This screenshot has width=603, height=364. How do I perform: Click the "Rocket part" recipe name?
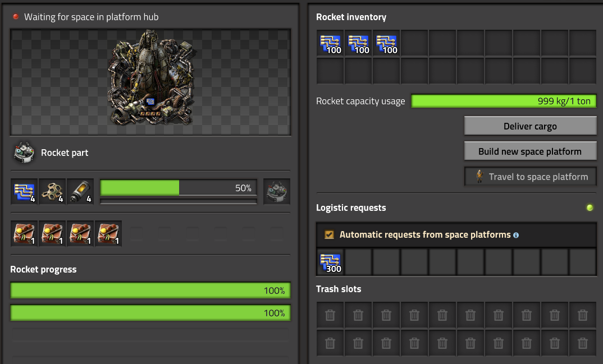(65, 153)
